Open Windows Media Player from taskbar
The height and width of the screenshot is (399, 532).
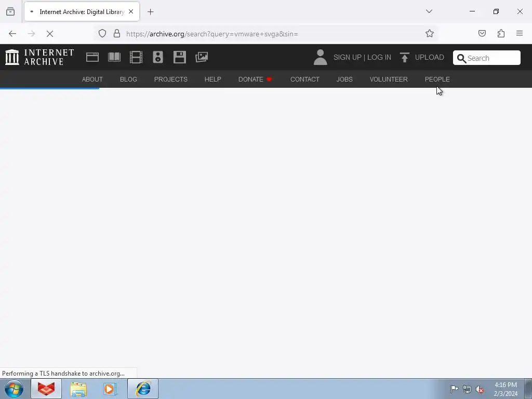tap(110, 389)
